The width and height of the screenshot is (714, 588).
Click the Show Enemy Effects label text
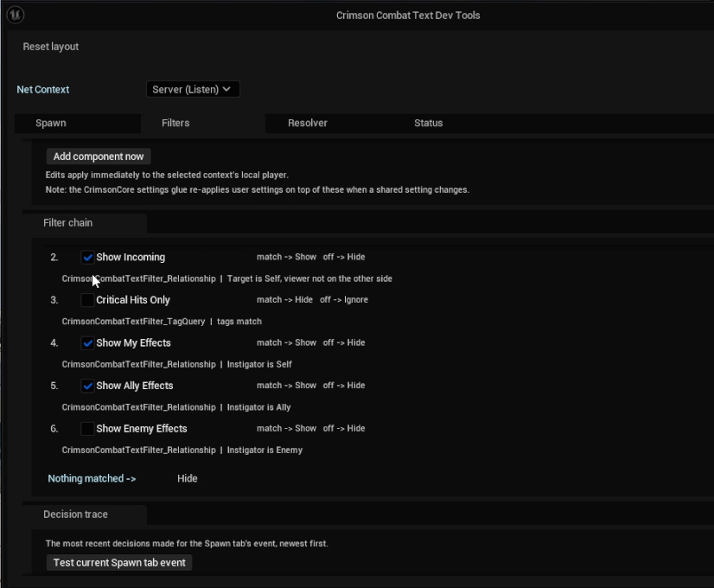[142, 428]
